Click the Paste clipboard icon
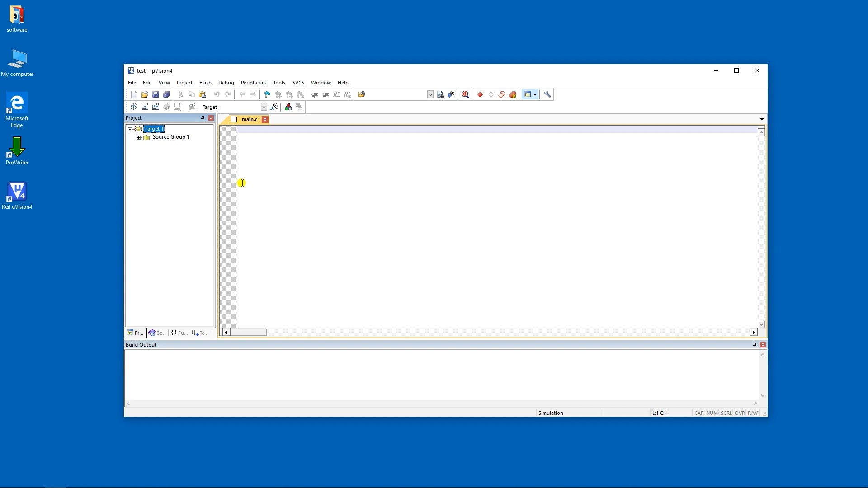This screenshot has width=868, height=488. (203, 94)
